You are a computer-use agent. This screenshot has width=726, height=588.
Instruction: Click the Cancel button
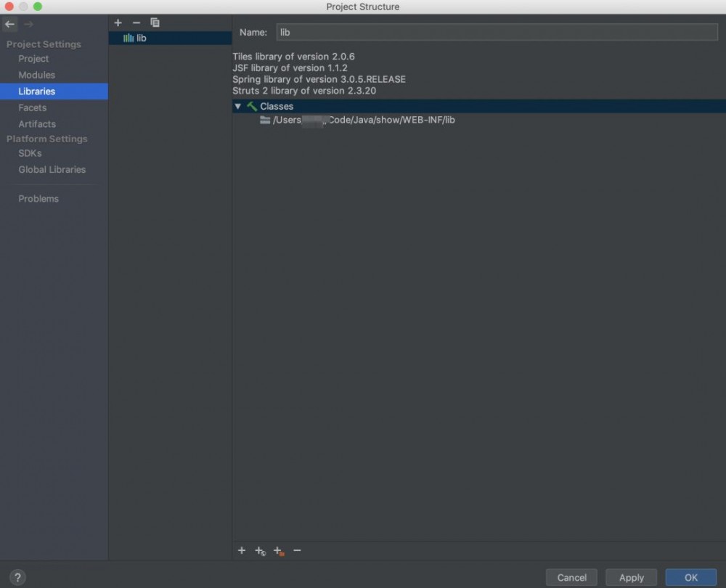point(571,577)
